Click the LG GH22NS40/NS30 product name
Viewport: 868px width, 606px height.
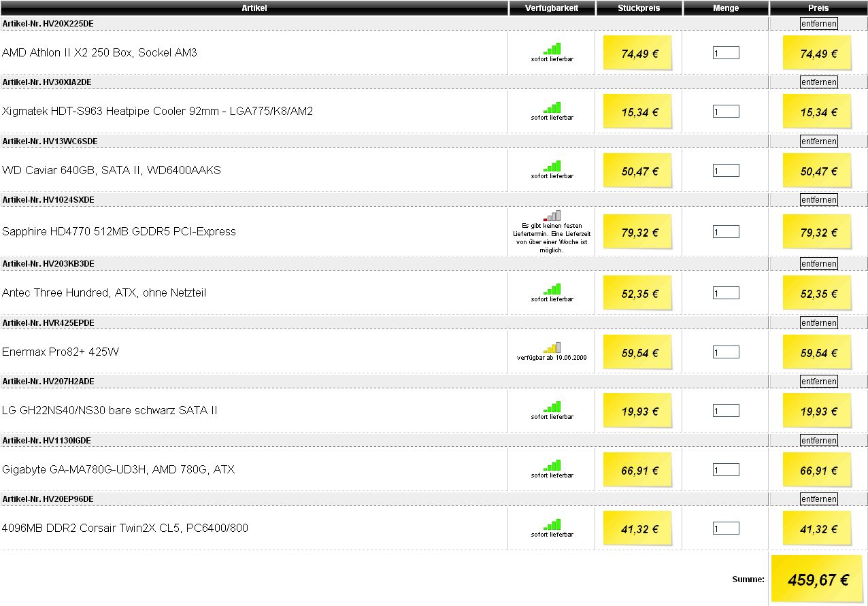point(110,411)
